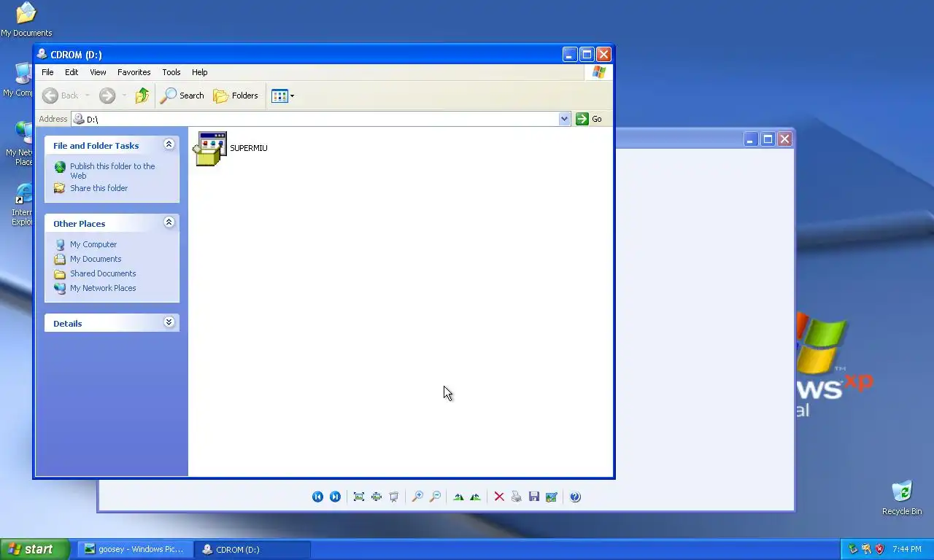
Task: Start slide show in Picture Viewer
Action: pyautogui.click(x=394, y=497)
